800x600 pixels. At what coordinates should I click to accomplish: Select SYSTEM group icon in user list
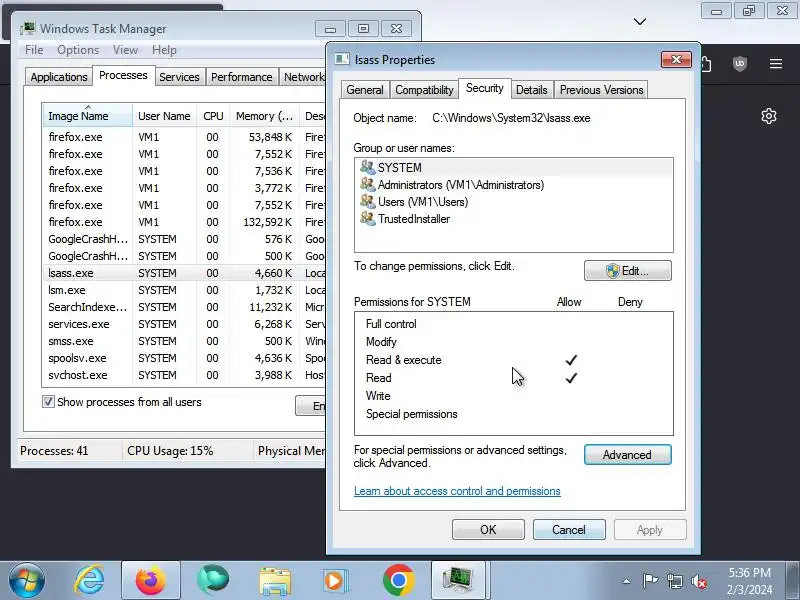367,167
